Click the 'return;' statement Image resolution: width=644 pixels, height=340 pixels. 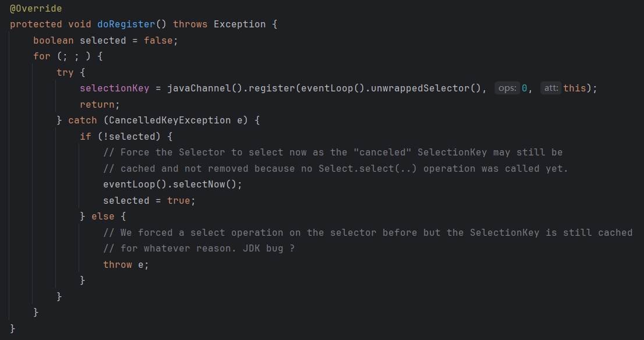pos(100,104)
